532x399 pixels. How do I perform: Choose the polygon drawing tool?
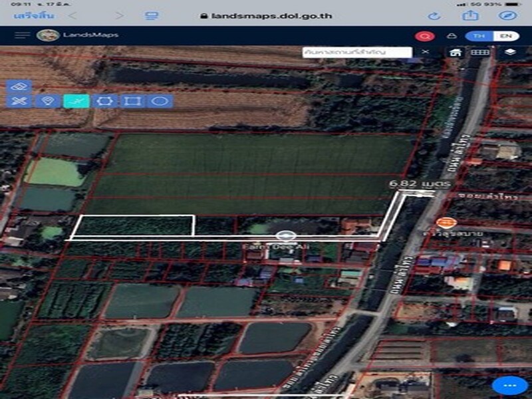pos(105,101)
